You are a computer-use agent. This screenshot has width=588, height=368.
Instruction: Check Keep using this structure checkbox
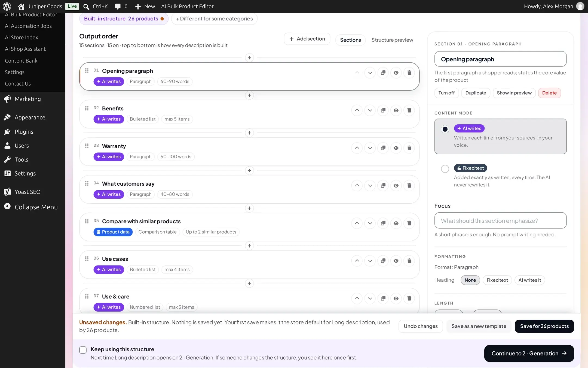tap(83, 350)
